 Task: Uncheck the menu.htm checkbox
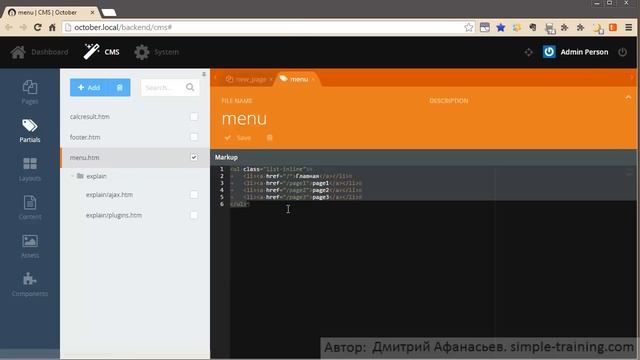tap(194, 157)
